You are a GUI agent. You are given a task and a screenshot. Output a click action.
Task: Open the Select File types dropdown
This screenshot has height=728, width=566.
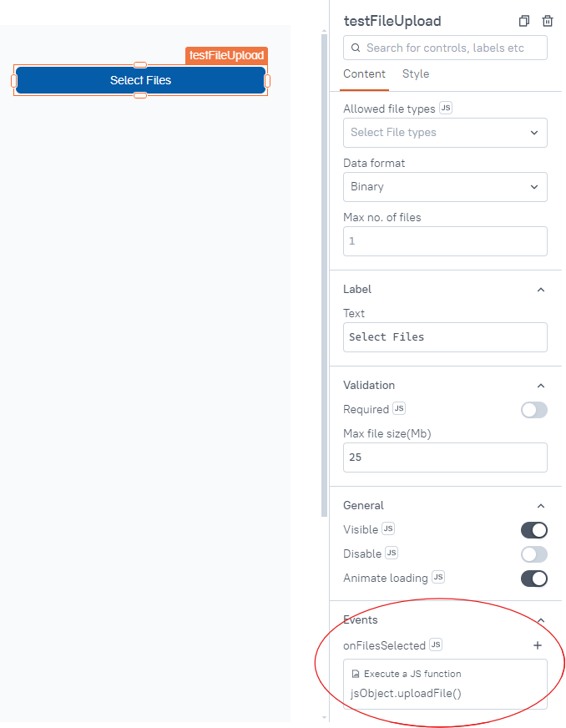[x=445, y=133]
